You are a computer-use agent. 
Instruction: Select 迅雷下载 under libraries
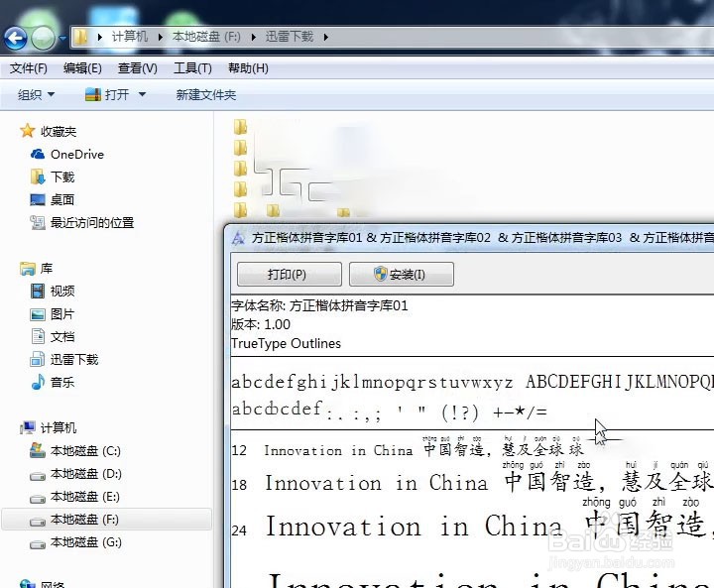(74, 359)
